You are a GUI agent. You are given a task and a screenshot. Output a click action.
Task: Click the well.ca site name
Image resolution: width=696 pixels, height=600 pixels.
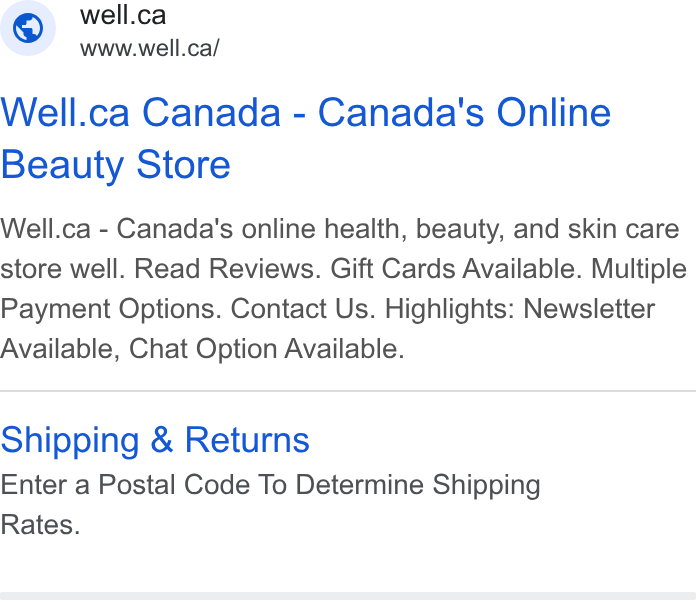pyautogui.click(x=123, y=15)
